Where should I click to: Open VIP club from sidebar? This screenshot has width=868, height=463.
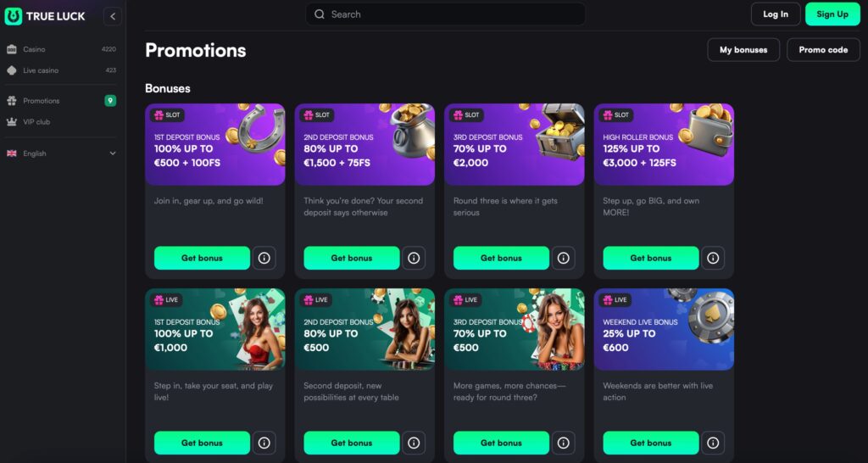[x=61, y=122]
